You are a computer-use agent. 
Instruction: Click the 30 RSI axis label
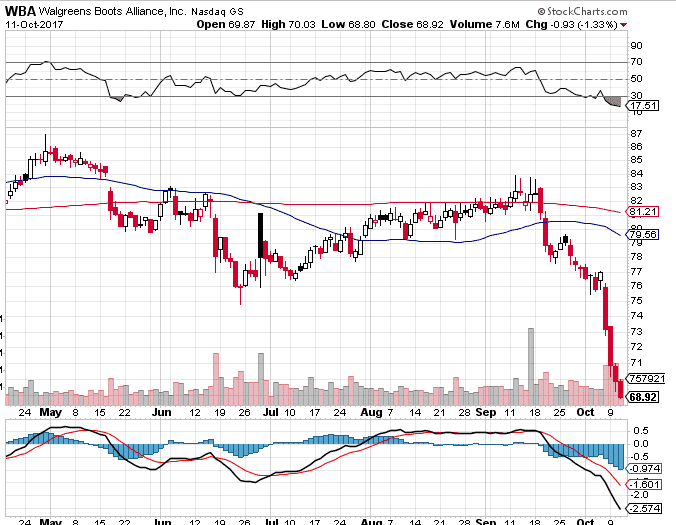click(x=636, y=95)
